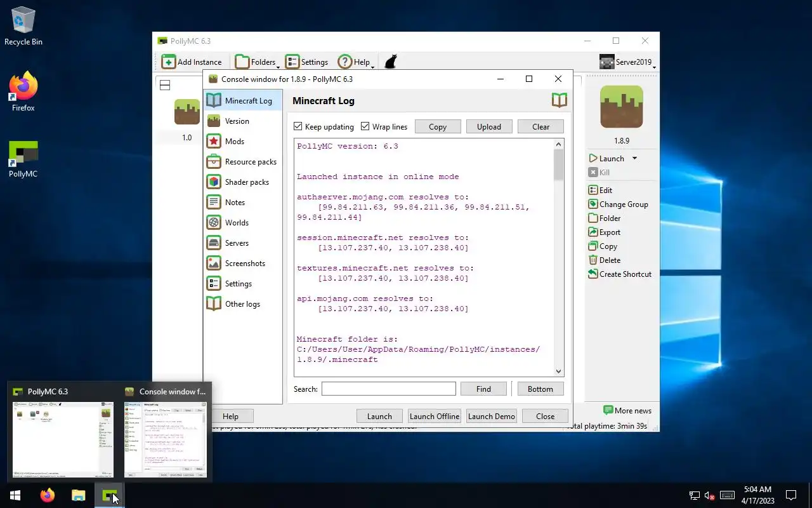Upload the Minecraft log
Screen dimensions: 812x508
pos(489,126)
